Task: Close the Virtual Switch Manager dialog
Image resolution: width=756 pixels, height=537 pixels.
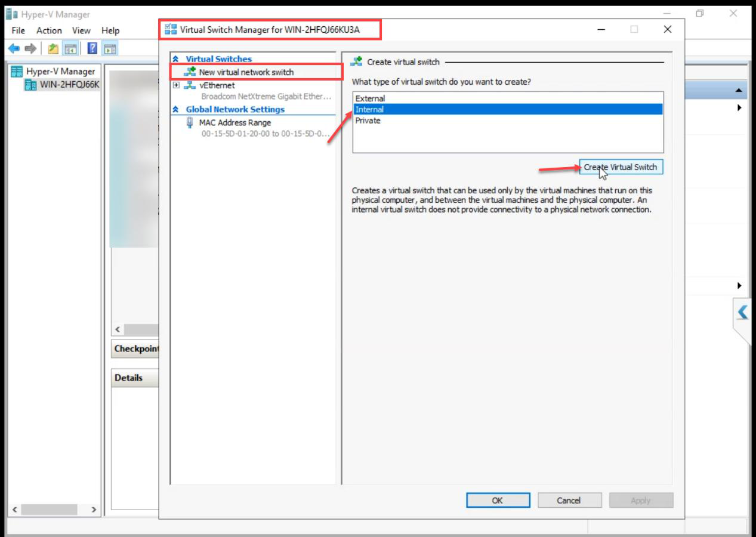Action: point(668,29)
